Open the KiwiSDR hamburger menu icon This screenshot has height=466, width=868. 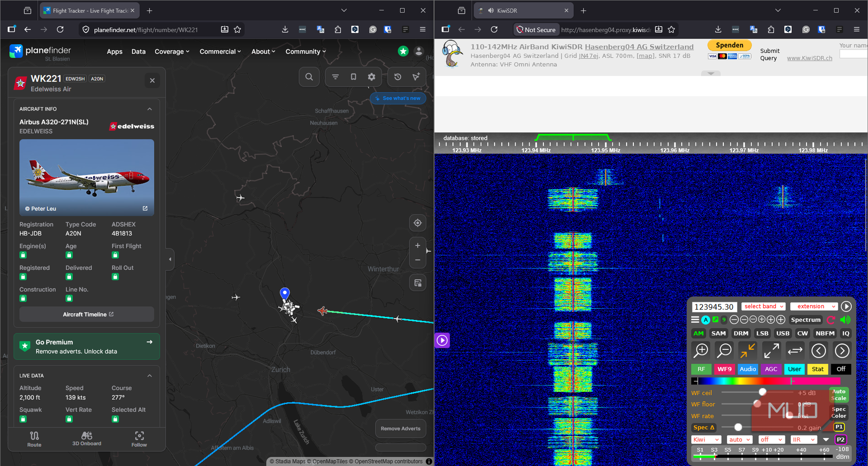point(695,320)
